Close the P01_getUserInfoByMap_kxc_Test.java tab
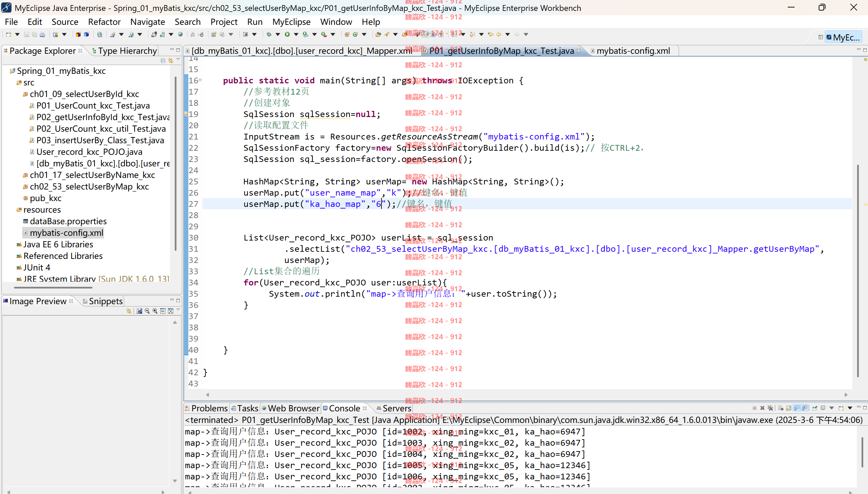This screenshot has height=494, width=868. coord(579,50)
